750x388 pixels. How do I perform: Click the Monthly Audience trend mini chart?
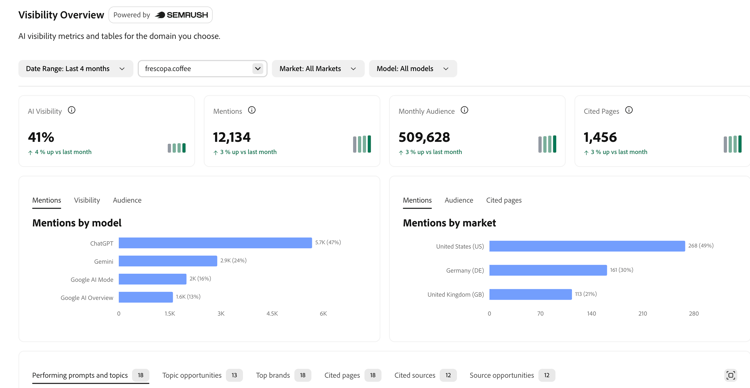click(547, 144)
